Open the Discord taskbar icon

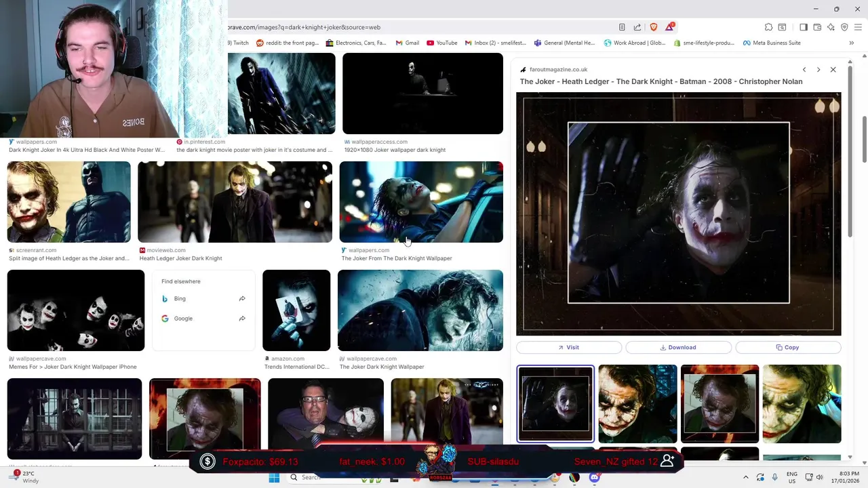pyautogui.click(x=595, y=477)
